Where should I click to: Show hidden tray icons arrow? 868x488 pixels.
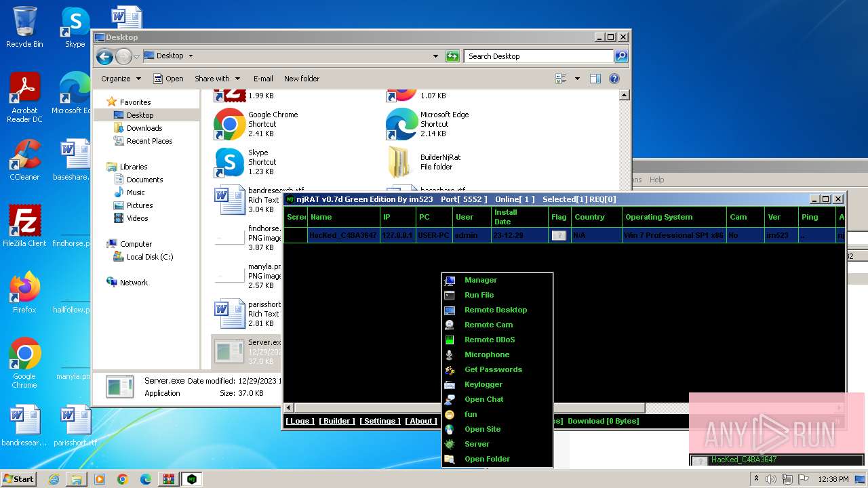pyautogui.click(x=756, y=479)
